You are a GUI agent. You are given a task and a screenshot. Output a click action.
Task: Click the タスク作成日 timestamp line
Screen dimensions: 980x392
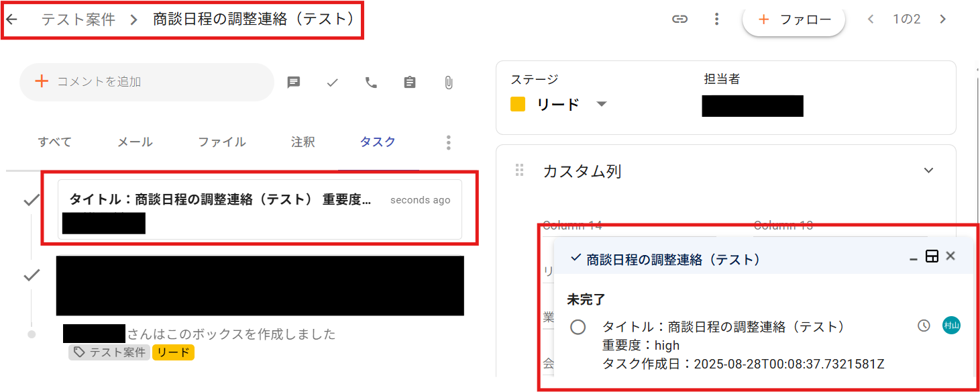click(x=743, y=364)
